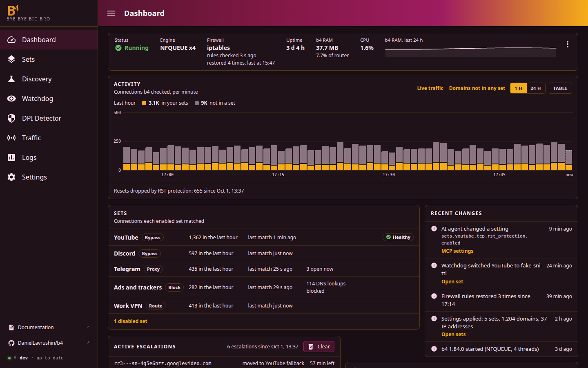Click the Dashboard gauge icon in sidebar

11,40
